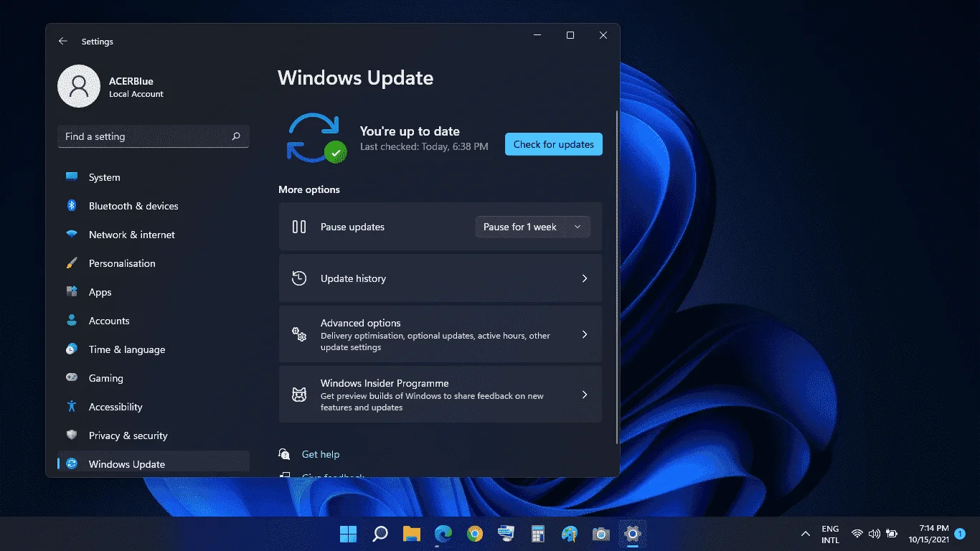The width and height of the screenshot is (980, 551).
Task: Open the System settings category
Action: [x=154, y=177]
